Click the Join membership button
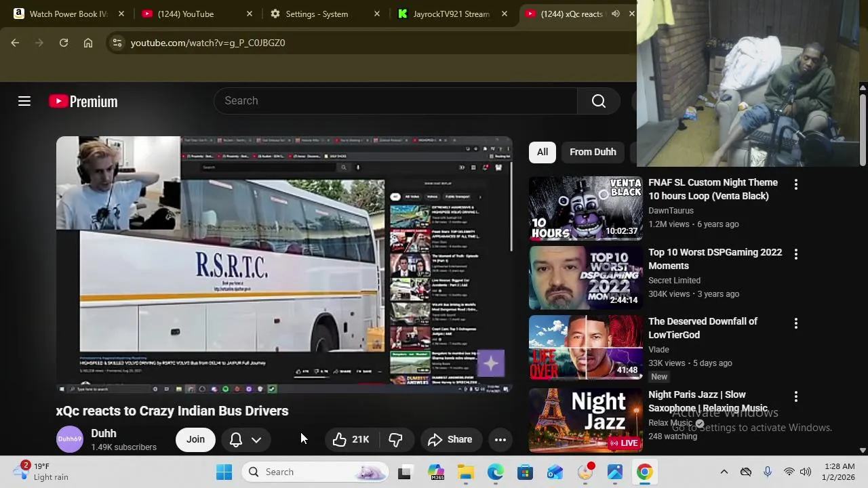 coord(195,439)
